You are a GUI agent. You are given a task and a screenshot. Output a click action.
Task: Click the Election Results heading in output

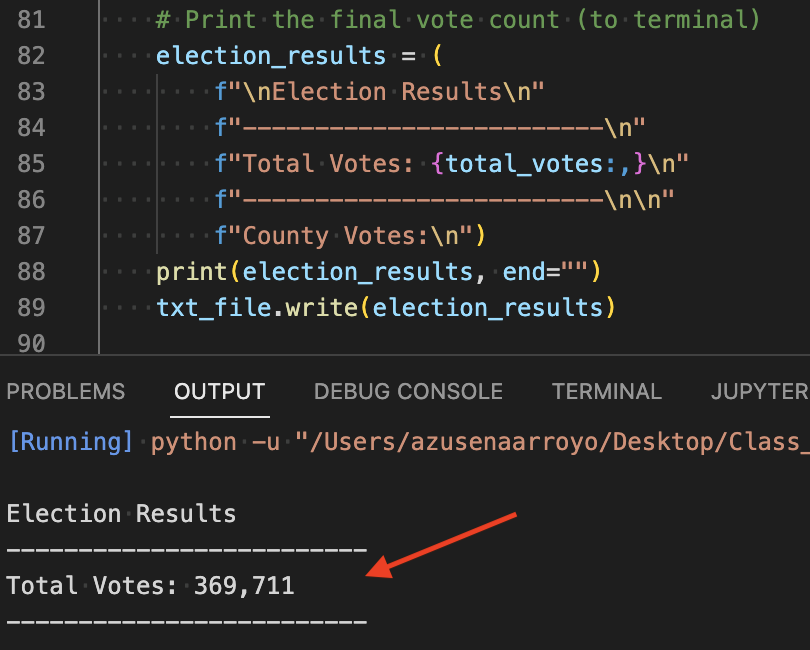pos(120,513)
